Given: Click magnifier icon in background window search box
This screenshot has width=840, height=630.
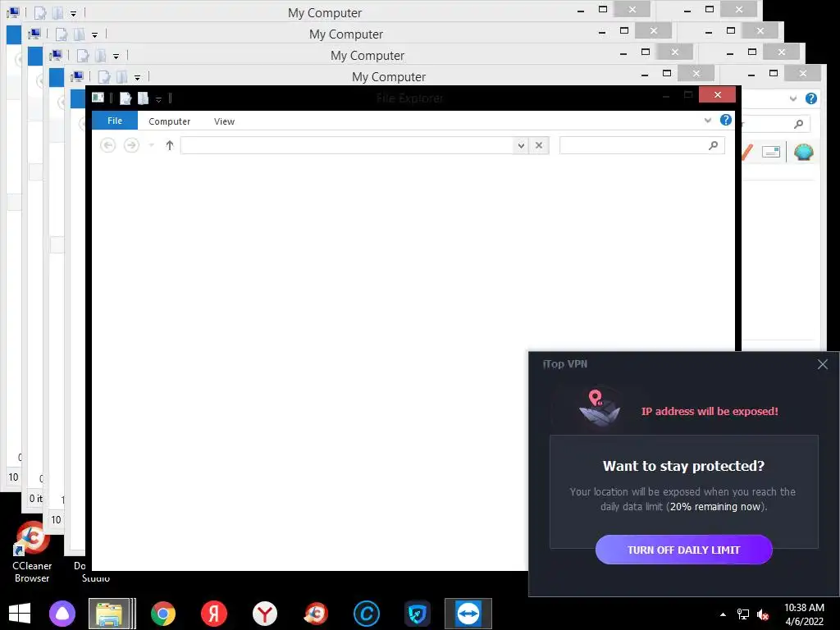Looking at the screenshot, I should tap(798, 124).
